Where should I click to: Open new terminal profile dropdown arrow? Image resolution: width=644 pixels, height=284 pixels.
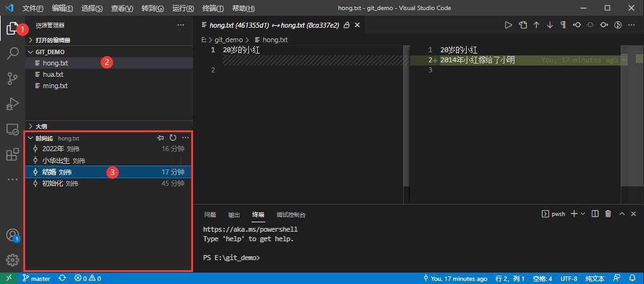pyautogui.click(x=583, y=214)
